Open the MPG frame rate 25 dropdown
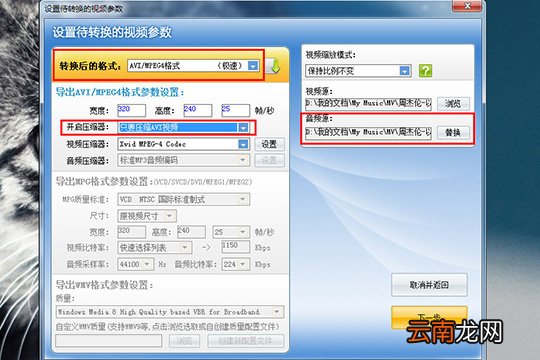Viewport: 540px width, 360px height. tap(231, 232)
